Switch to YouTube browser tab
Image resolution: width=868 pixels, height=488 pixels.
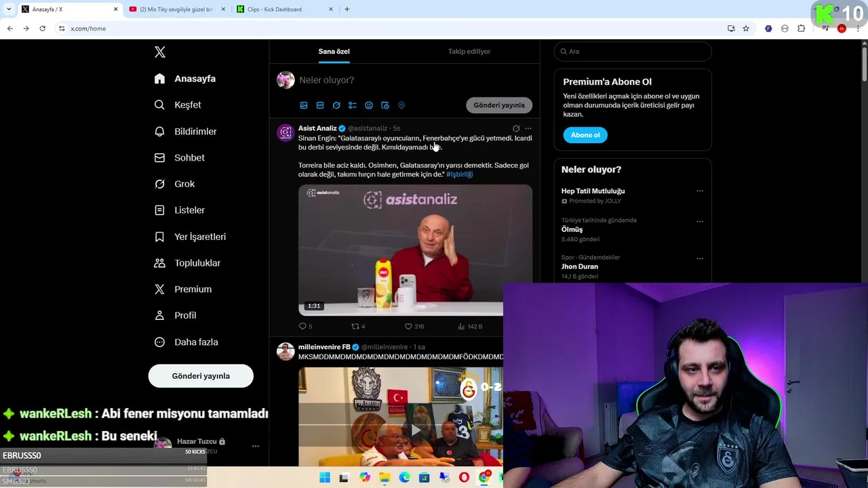(176, 9)
